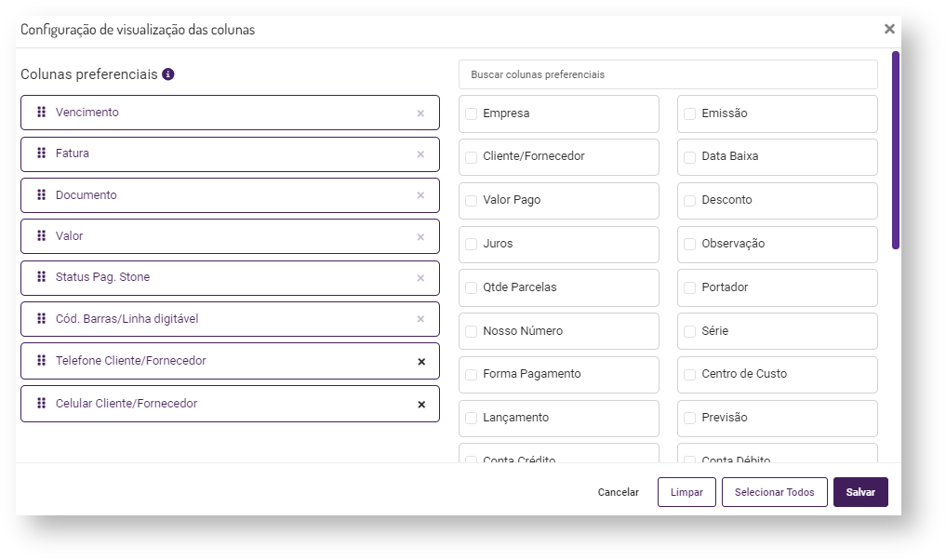Image resolution: width=946 pixels, height=560 pixels.
Task: Click the purple vertical scrollbar
Action: pos(896,149)
